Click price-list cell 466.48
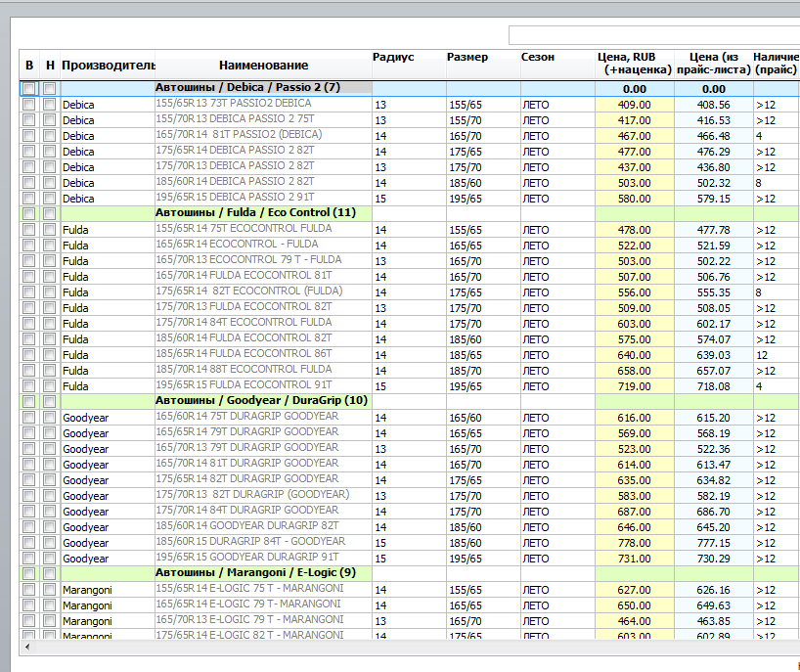 713,136
